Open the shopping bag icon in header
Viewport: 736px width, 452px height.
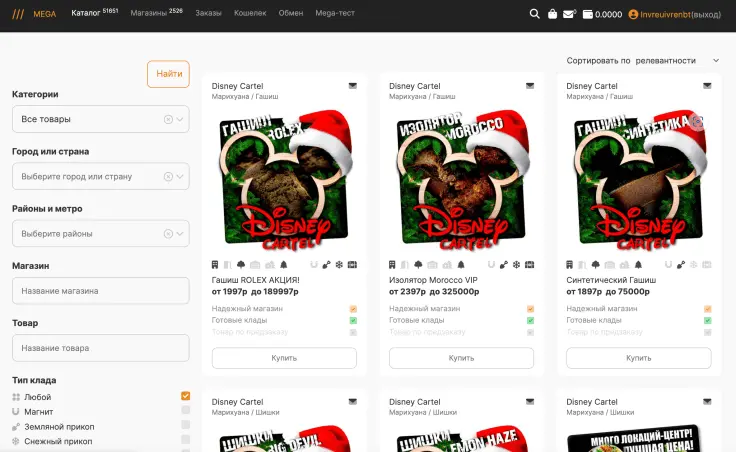[x=552, y=14]
